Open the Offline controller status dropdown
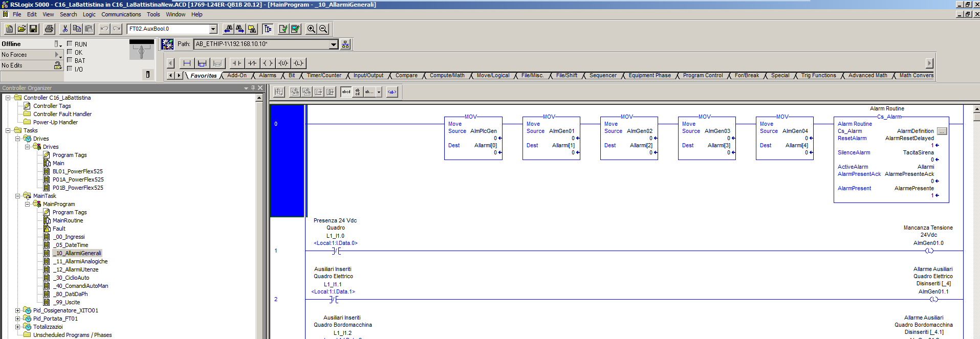 [x=58, y=44]
